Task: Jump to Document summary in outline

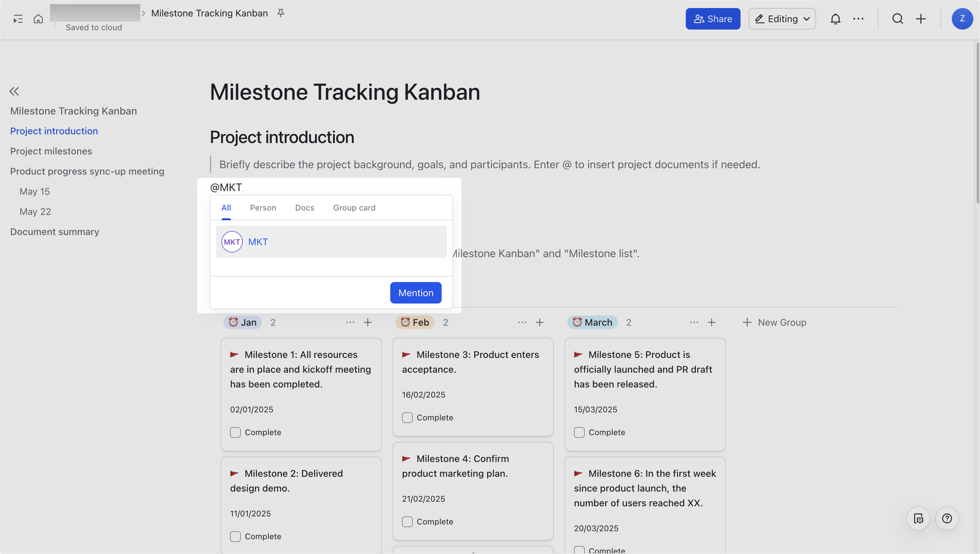Action: click(x=54, y=232)
